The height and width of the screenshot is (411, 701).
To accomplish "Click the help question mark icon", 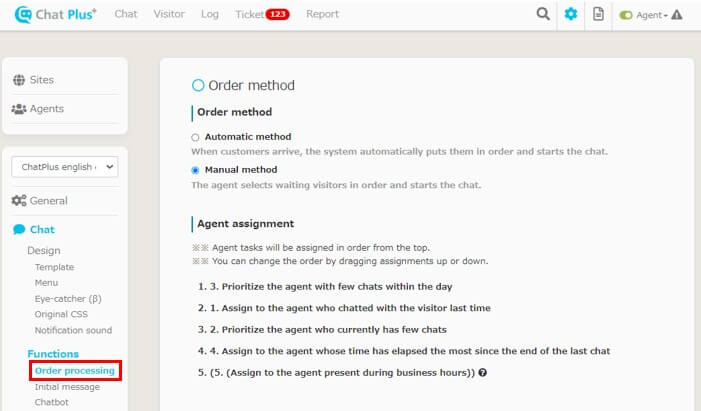I will click(x=482, y=373).
